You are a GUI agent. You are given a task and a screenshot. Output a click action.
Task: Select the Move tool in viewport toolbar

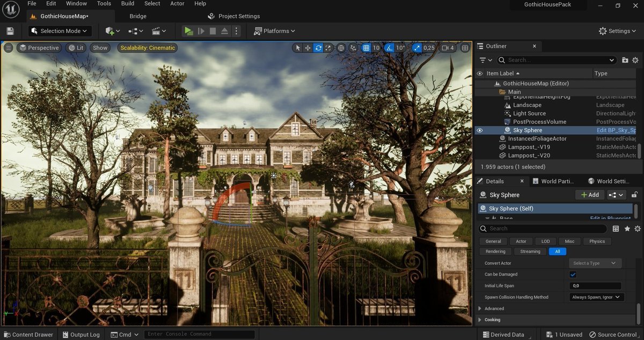(x=308, y=48)
